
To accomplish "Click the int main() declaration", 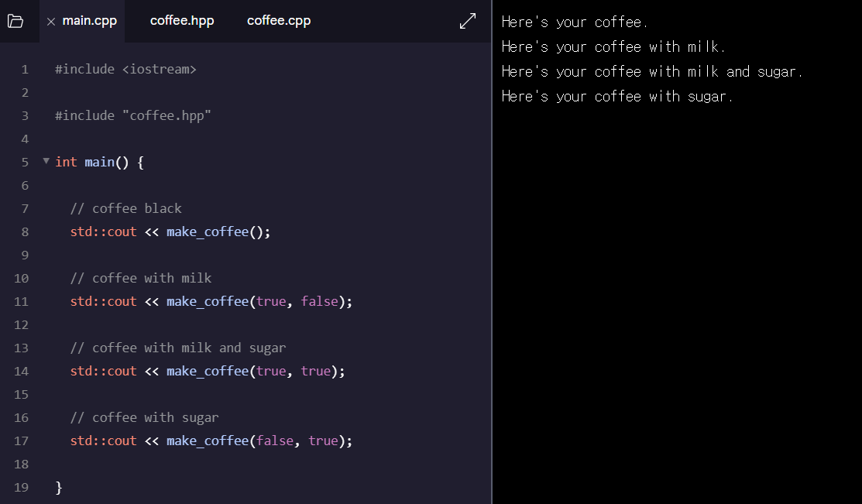I will (x=99, y=162).
